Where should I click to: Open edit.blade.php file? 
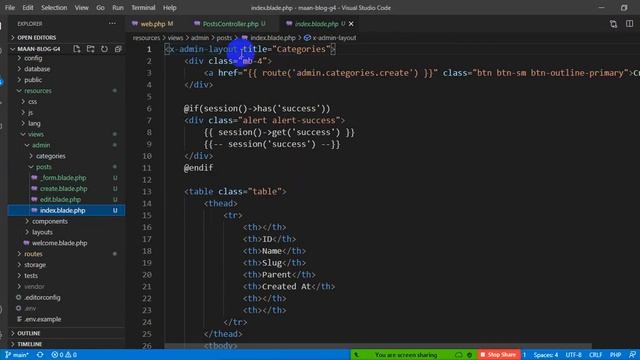60,200
